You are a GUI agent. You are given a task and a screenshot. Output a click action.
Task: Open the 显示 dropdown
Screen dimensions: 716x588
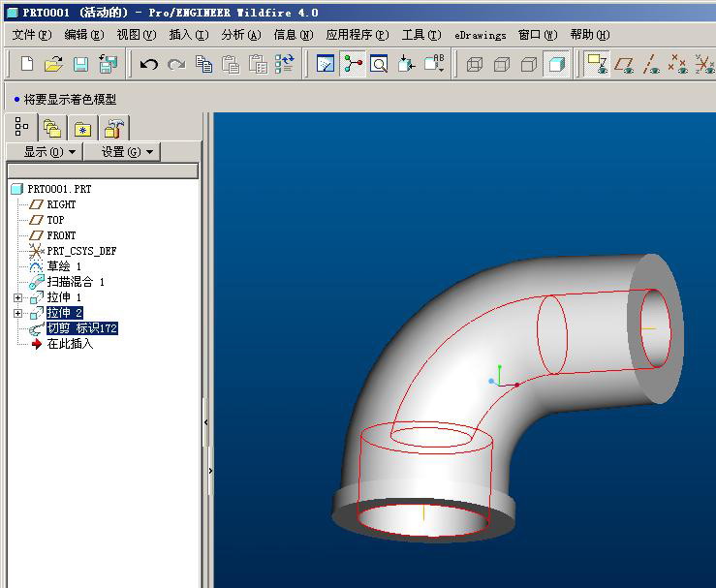pyautogui.click(x=45, y=151)
